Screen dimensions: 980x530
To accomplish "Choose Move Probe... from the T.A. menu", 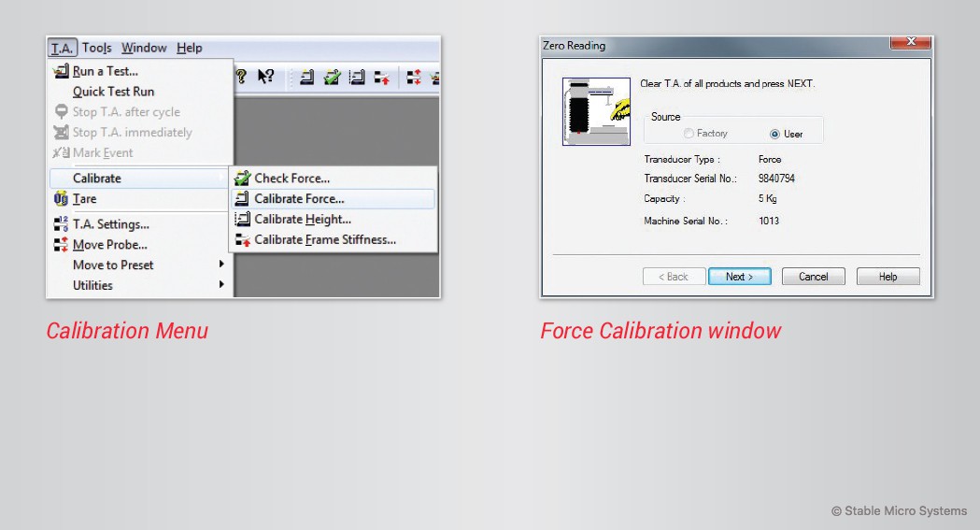I will coord(141,244).
